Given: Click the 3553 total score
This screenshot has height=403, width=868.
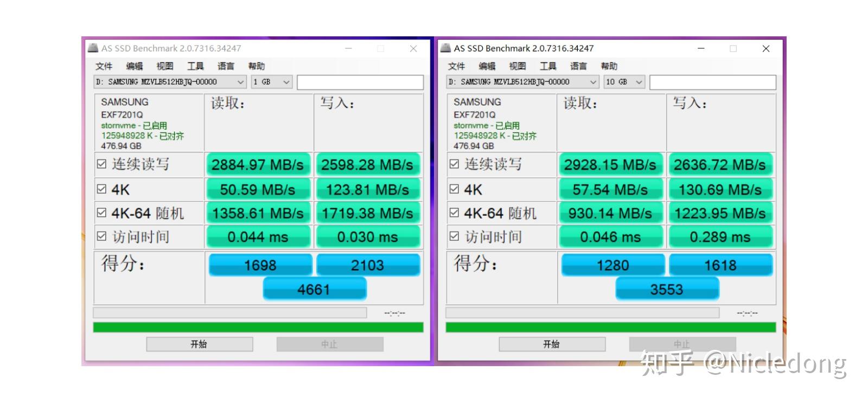Looking at the screenshot, I should (667, 289).
